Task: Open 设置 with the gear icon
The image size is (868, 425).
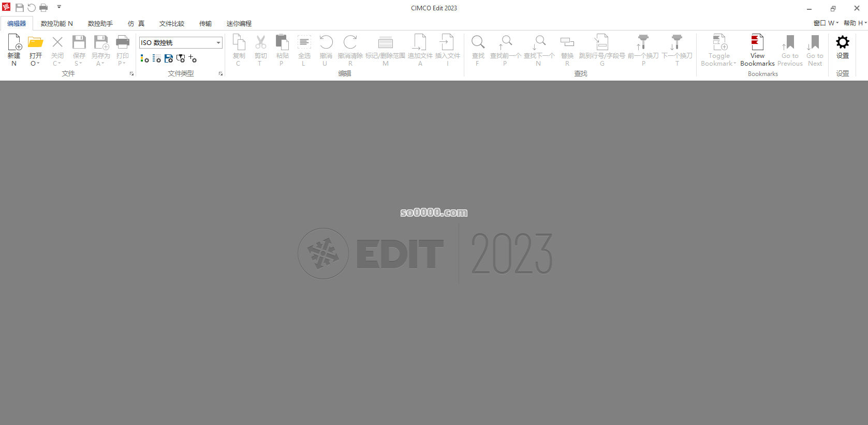Action: pos(843,42)
